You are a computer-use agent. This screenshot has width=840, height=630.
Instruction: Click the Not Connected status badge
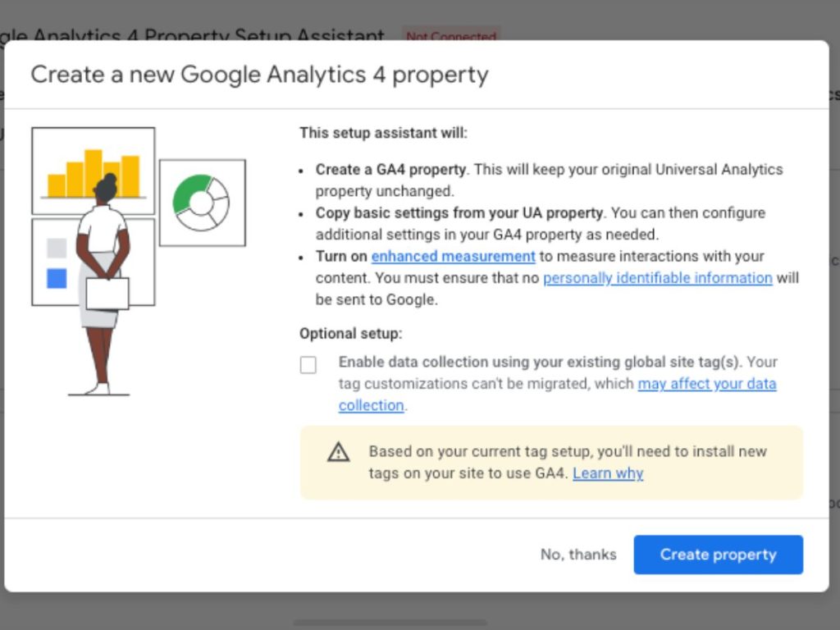(451, 34)
